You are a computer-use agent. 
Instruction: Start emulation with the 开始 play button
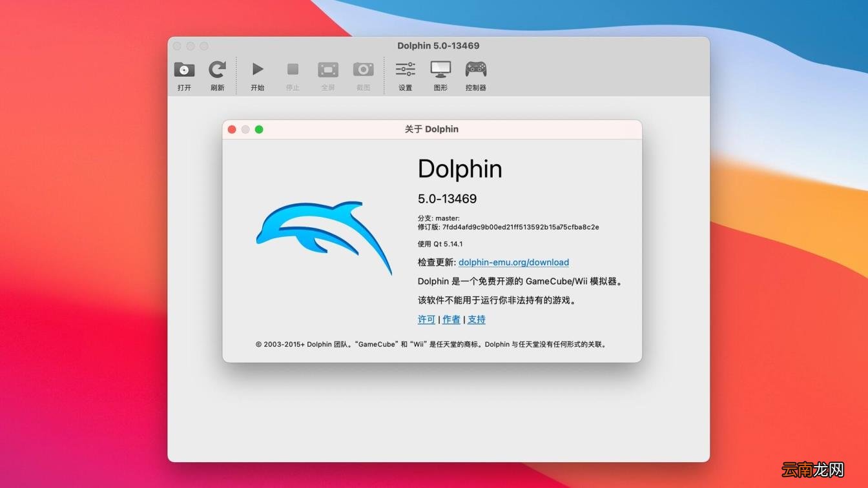pos(258,69)
